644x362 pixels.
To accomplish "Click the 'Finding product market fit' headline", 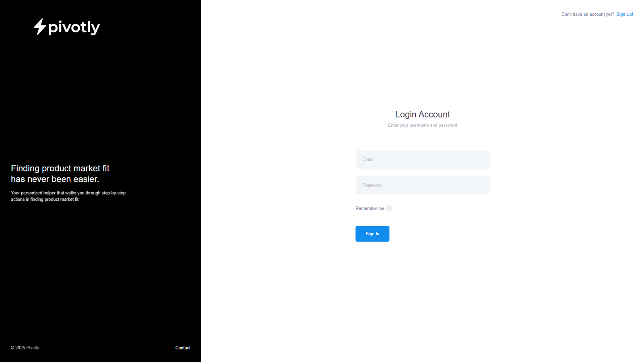I will 60,168.
